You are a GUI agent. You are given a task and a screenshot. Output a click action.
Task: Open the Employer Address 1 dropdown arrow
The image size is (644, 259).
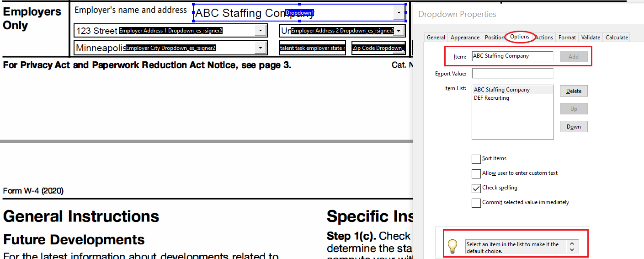261,31
